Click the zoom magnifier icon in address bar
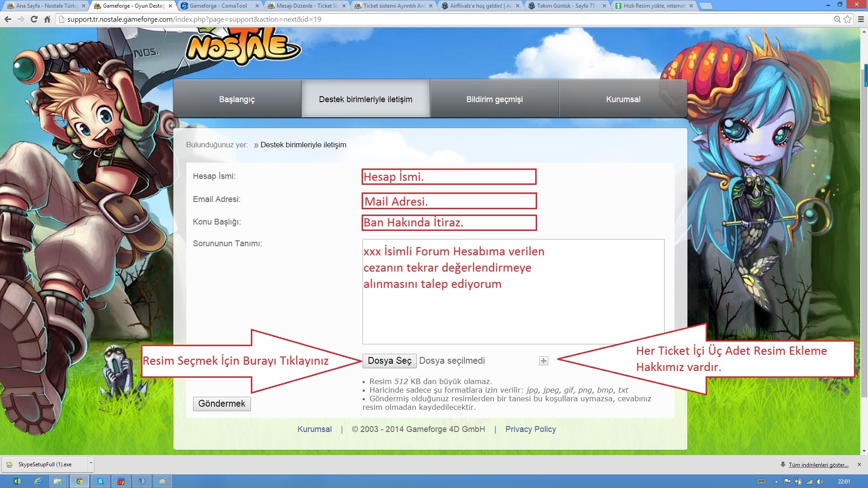This screenshot has height=488, width=868. (837, 19)
